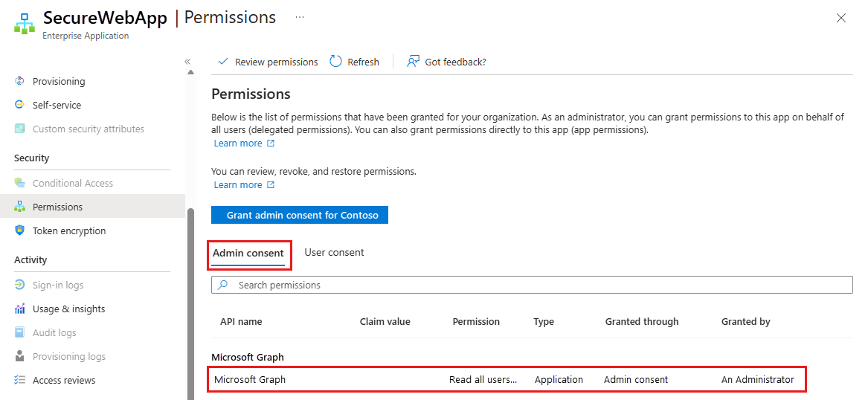The image size is (868, 400).
Task: Switch to the User consent tab
Action: tap(335, 252)
